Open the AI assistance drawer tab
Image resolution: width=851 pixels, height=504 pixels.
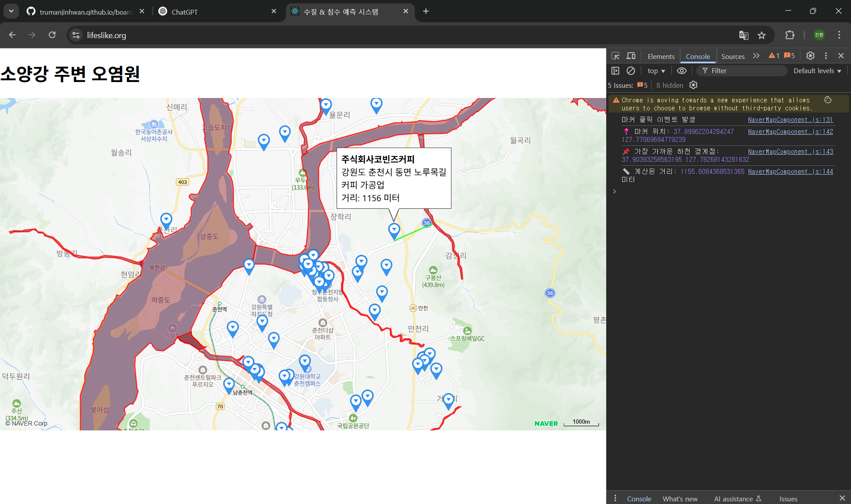[737, 499]
